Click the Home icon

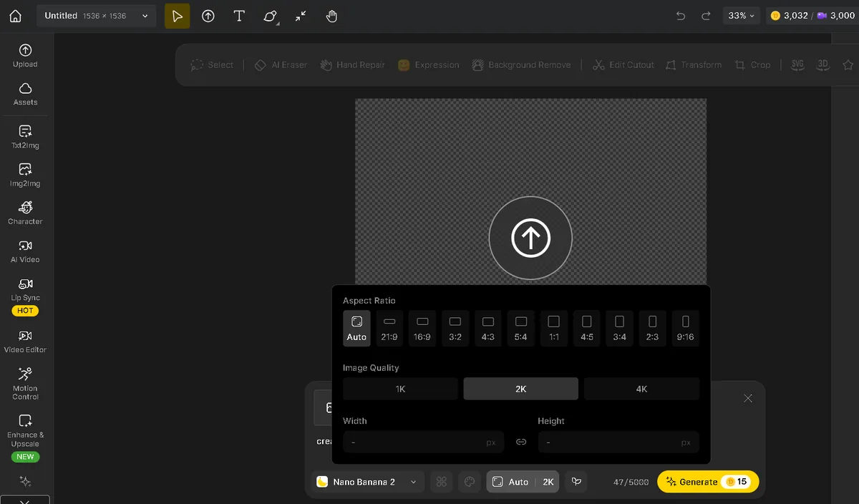[x=16, y=16]
